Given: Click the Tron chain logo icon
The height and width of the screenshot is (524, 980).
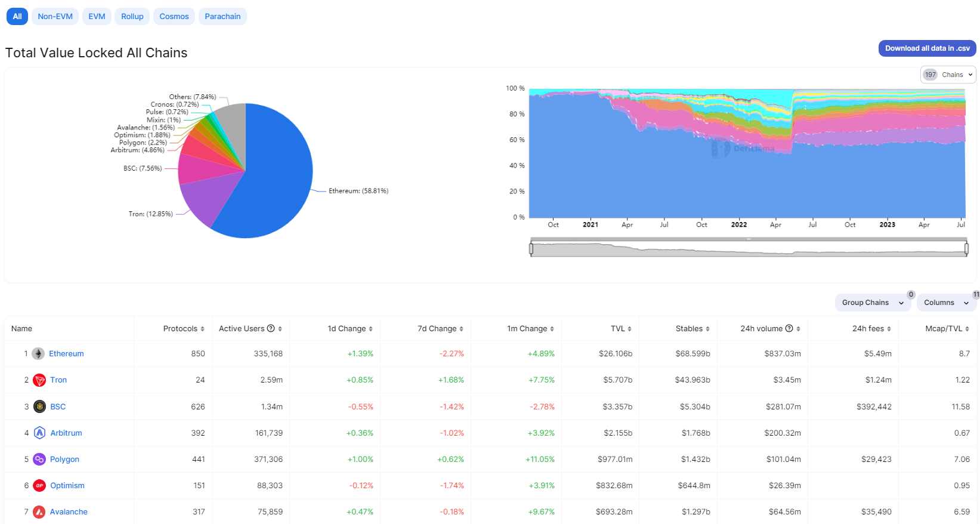Looking at the screenshot, I should coord(39,380).
